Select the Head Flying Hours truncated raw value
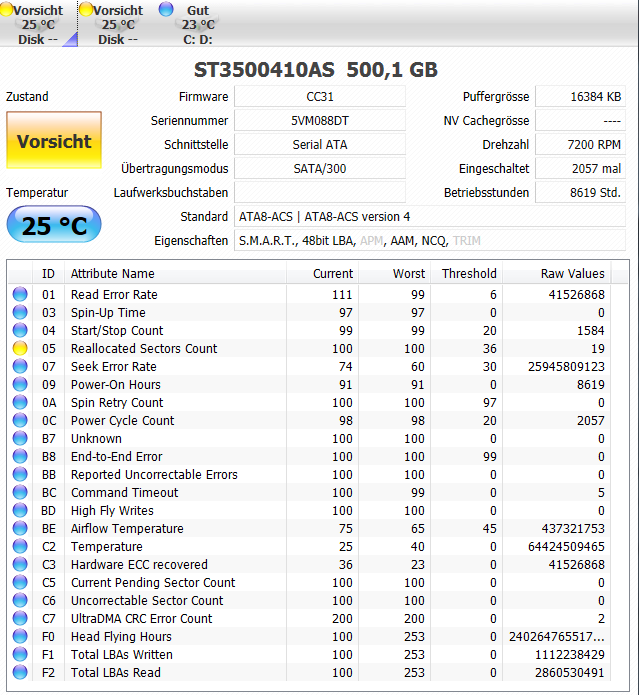The height and width of the screenshot is (695, 639). click(x=557, y=636)
